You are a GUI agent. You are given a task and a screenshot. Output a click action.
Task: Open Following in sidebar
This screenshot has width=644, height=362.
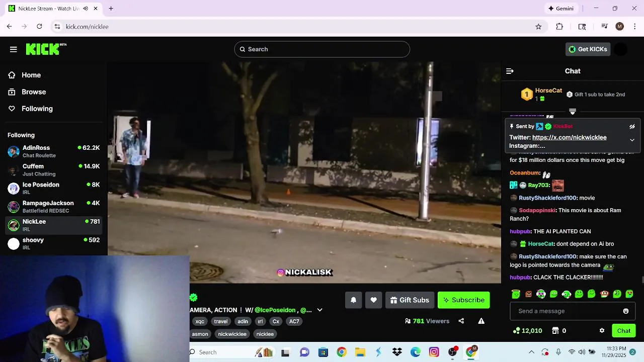click(x=37, y=109)
